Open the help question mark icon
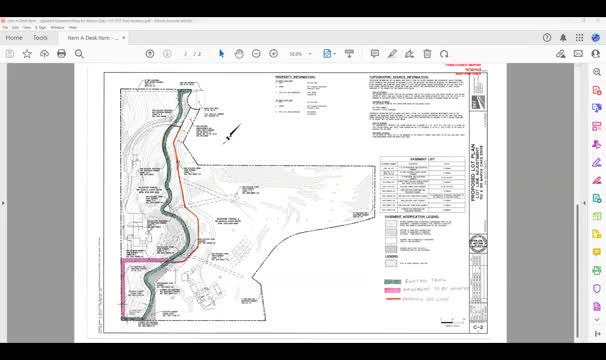Image resolution: width=606 pixels, height=360 pixels. coord(547,38)
